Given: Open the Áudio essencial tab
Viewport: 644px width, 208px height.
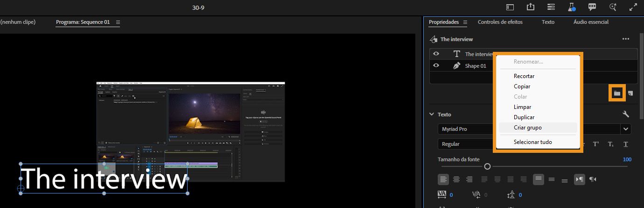Looking at the screenshot, I should pyautogui.click(x=591, y=22).
